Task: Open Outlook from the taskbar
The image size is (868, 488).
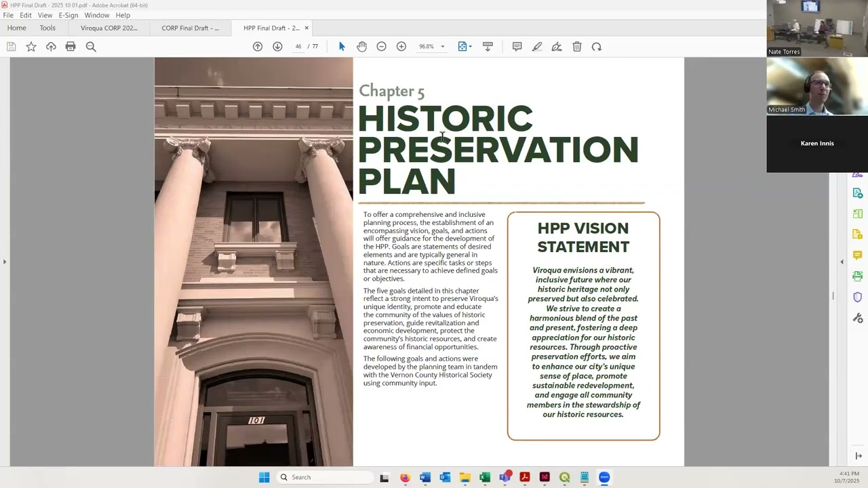Action: [x=445, y=477]
